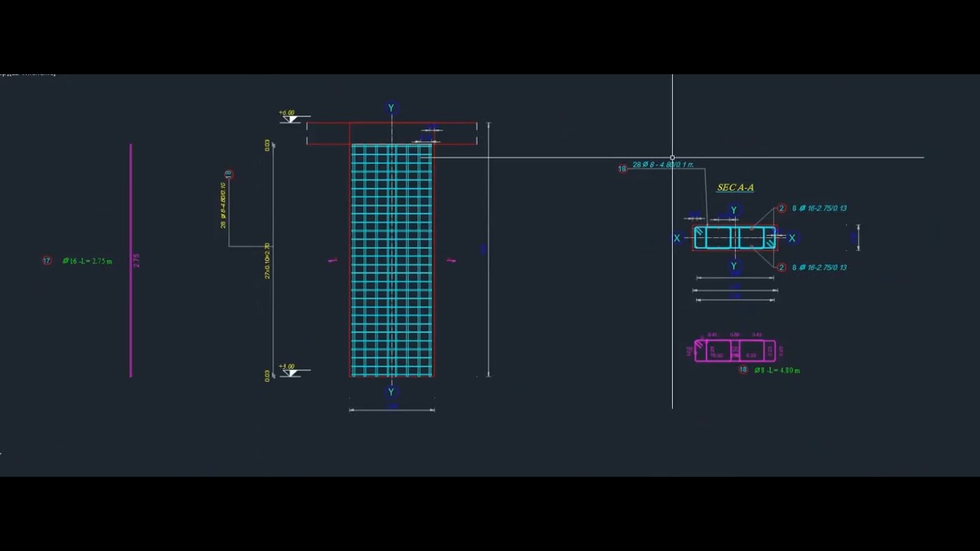The width and height of the screenshot is (980, 551).
Task: Click the Y axis marker below the elevation
Action: [x=391, y=392]
